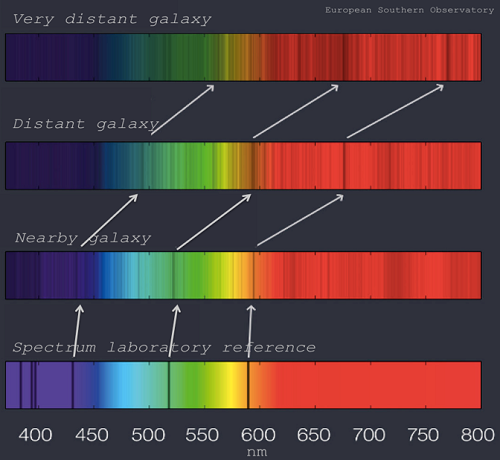Click the 500 wavelength axis label
Viewport: 500px width, 460px height.
click(x=148, y=435)
